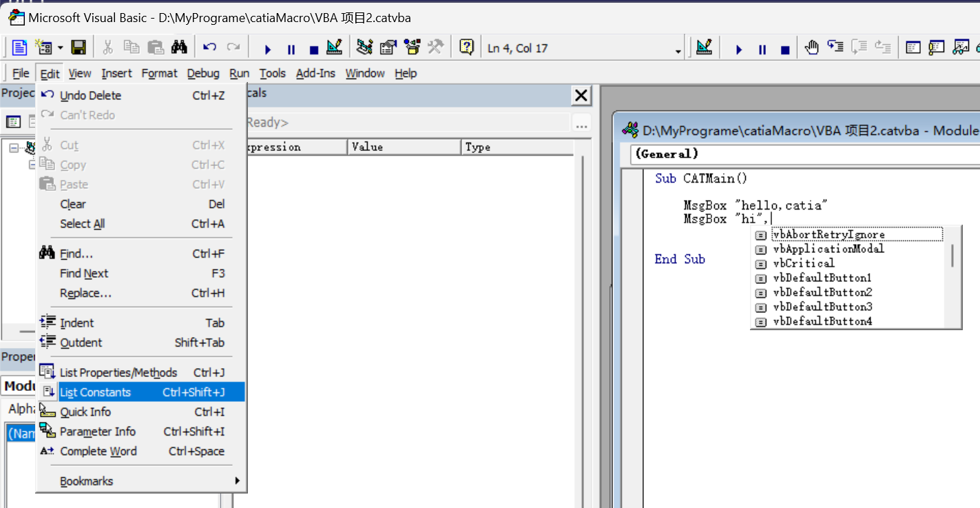Click the stop icon left of Toggle Breakpoint hand
This screenshot has height=508, width=980.
pos(785,49)
